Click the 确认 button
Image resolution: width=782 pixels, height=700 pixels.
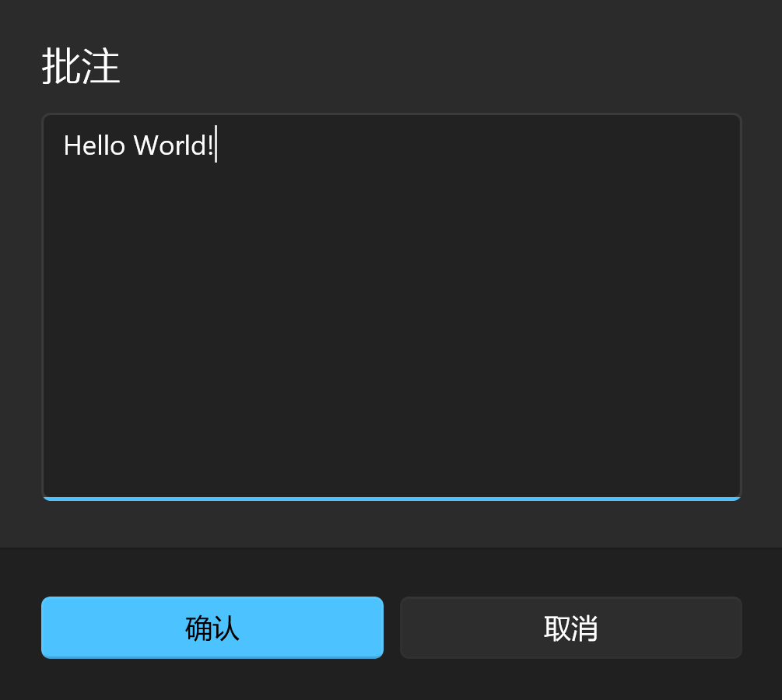click(212, 627)
